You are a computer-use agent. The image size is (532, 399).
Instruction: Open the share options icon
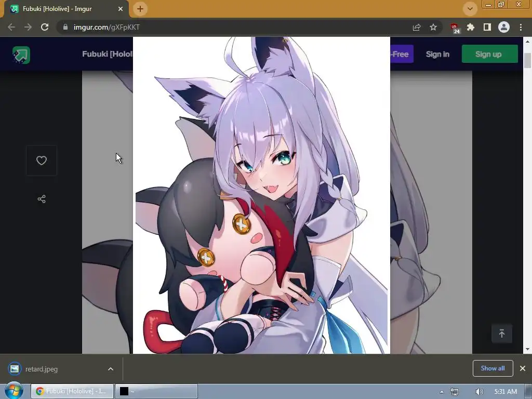coord(42,199)
